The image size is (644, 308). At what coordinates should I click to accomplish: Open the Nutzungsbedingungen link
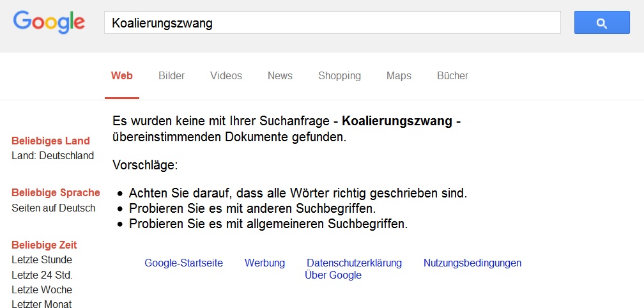pos(472,263)
